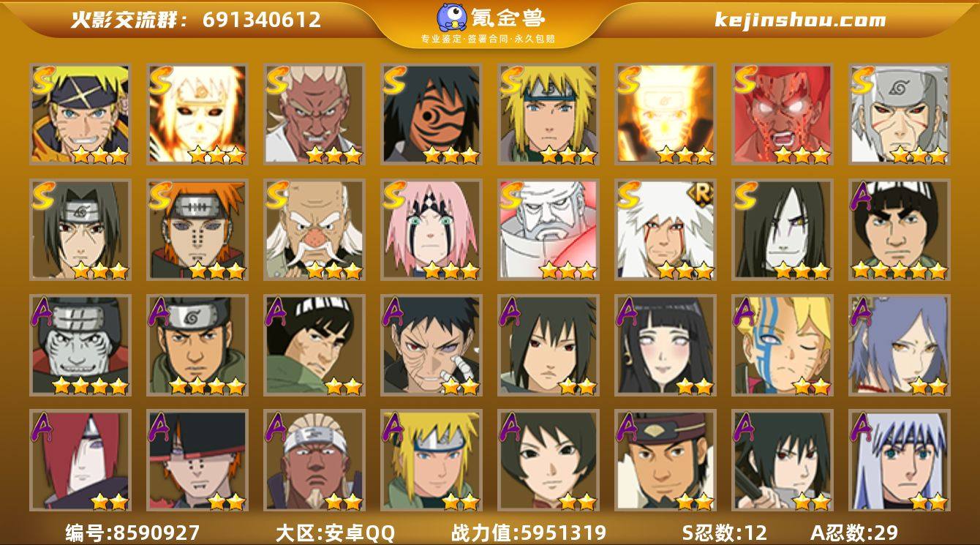This screenshot has height=545, width=980.
Task: Click the 战力值:5951319 power value text
Action: [x=529, y=533]
